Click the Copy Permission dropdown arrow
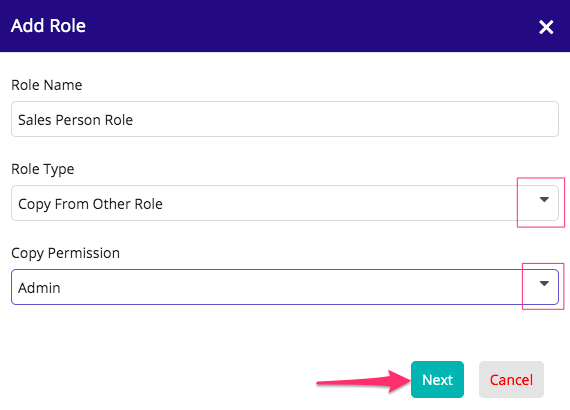Viewport: 570px width, 410px height. click(544, 284)
